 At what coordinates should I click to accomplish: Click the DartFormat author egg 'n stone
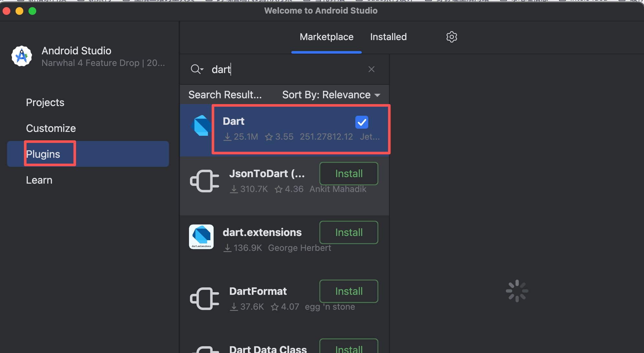point(330,307)
